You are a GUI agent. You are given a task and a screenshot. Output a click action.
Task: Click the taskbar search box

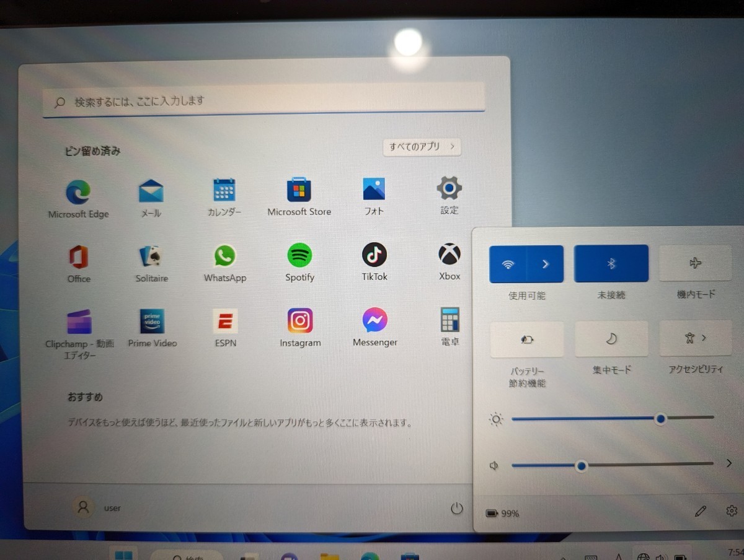[x=186, y=554]
